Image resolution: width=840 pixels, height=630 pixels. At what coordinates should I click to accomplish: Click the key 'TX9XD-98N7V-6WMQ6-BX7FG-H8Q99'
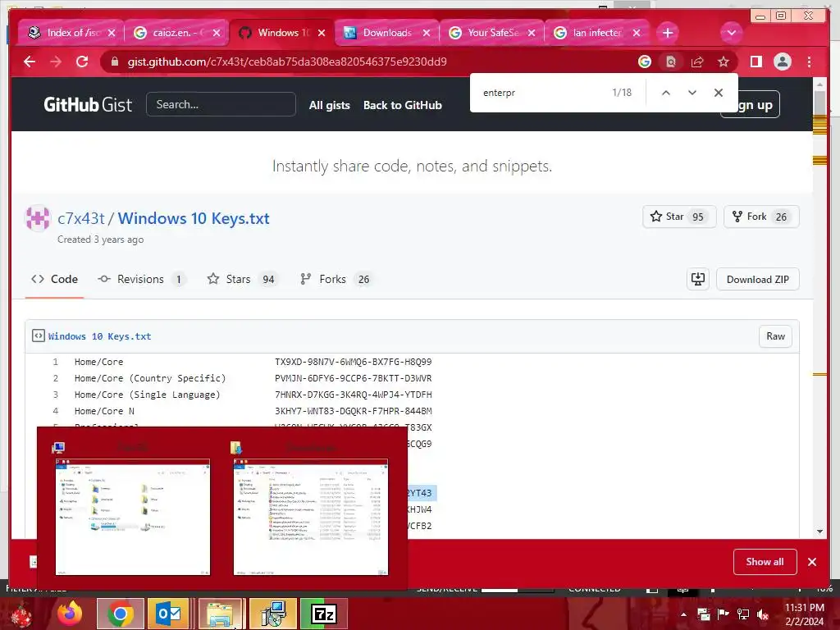pyautogui.click(x=353, y=362)
